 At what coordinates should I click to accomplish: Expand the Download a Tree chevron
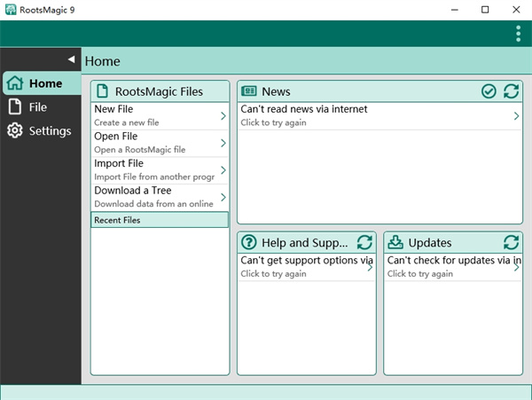[x=223, y=197]
